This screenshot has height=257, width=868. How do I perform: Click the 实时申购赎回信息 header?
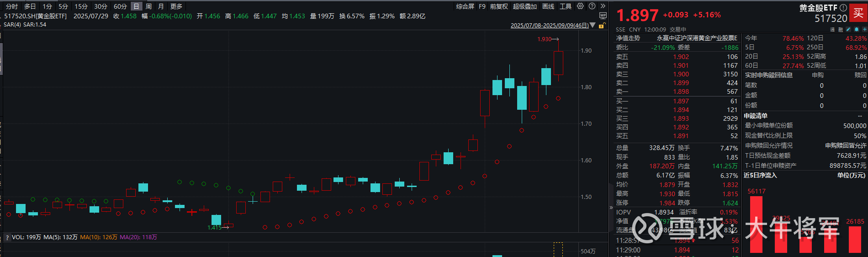pos(769,75)
